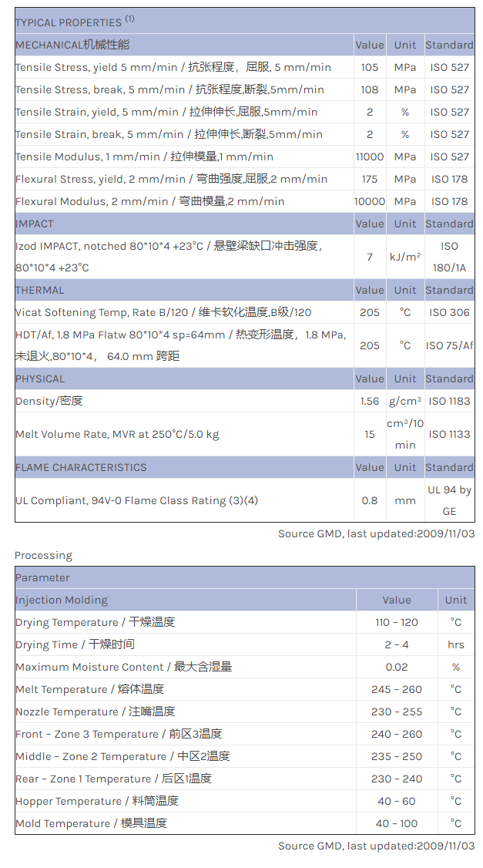Image resolution: width=483 pixels, height=868 pixels.
Task: Select the MECHANICAL section header row
Action: pos(72,45)
